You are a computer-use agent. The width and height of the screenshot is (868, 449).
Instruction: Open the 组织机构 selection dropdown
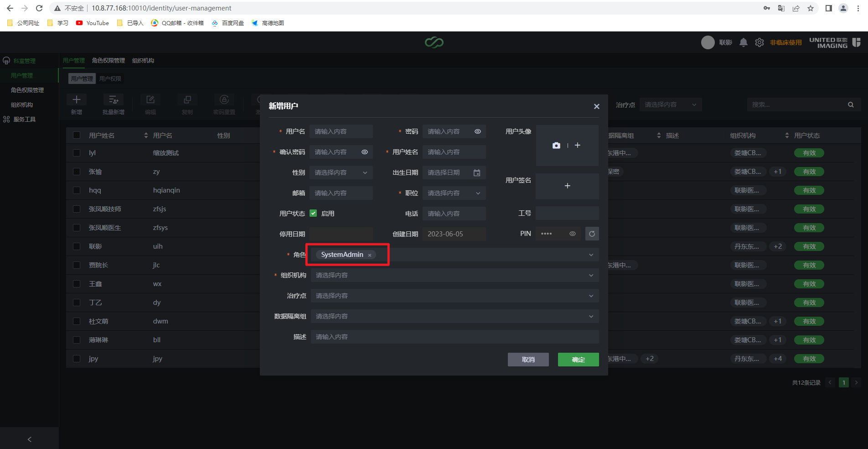coord(455,276)
